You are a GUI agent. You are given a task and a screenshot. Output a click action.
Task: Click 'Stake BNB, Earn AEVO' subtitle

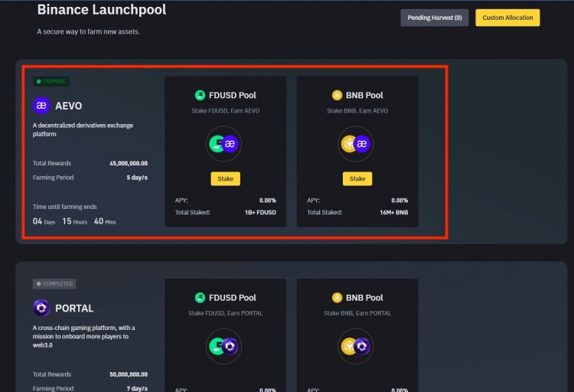[x=357, y=111]
